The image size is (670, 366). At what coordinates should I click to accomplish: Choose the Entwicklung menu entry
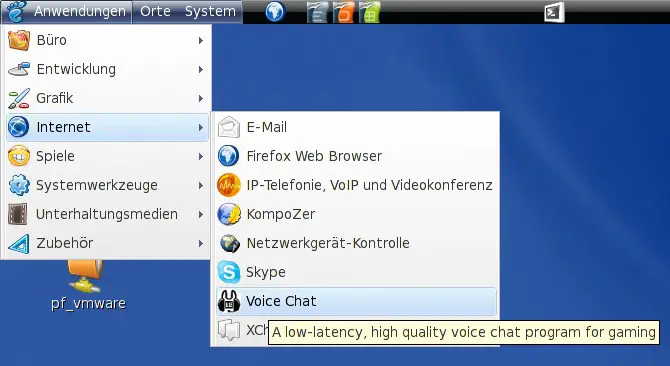[107, 69]
